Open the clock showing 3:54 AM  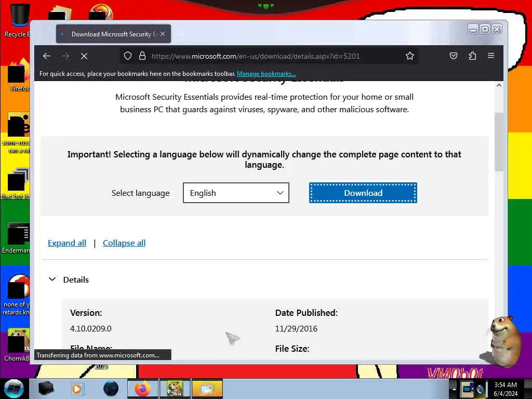[x=506, y=389]
